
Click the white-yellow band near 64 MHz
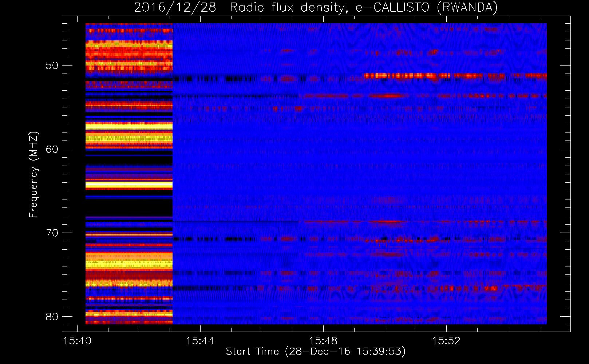click(x=129, y=185)
